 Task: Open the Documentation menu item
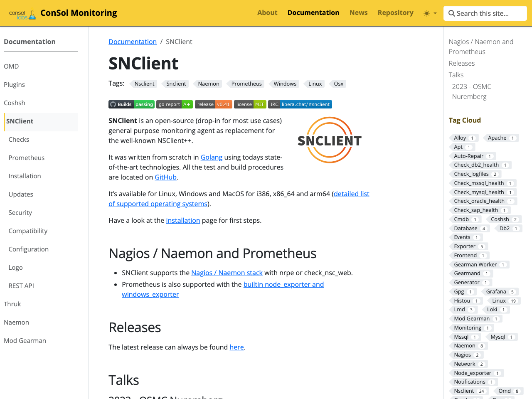point(313,12)
